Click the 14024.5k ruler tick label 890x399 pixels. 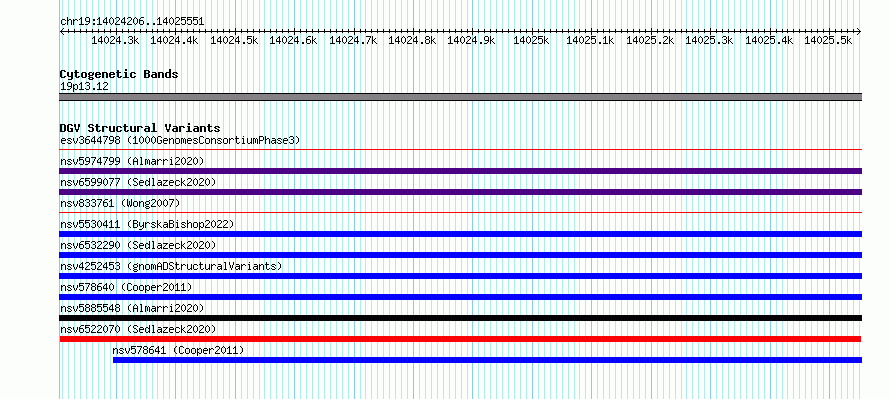234,41
